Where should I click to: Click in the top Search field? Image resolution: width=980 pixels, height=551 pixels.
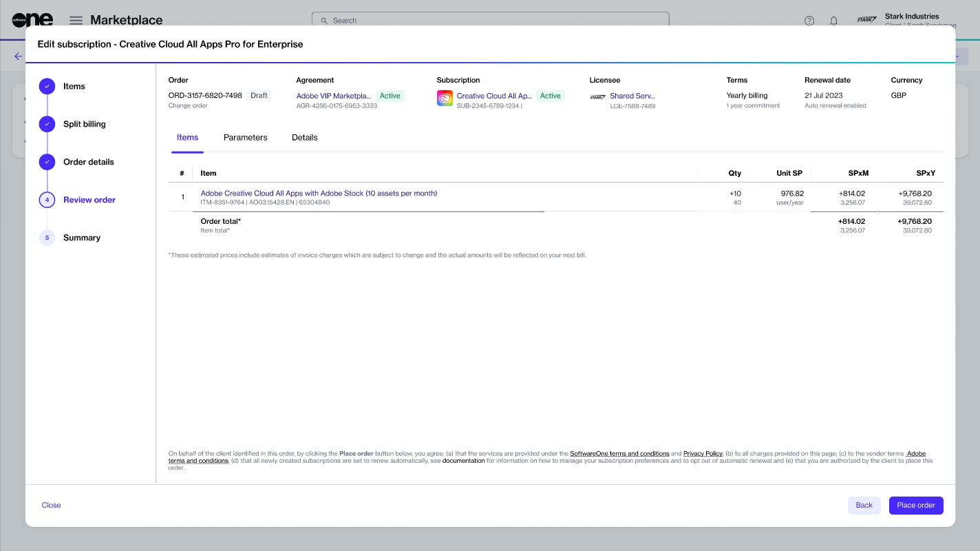point(490,21)
